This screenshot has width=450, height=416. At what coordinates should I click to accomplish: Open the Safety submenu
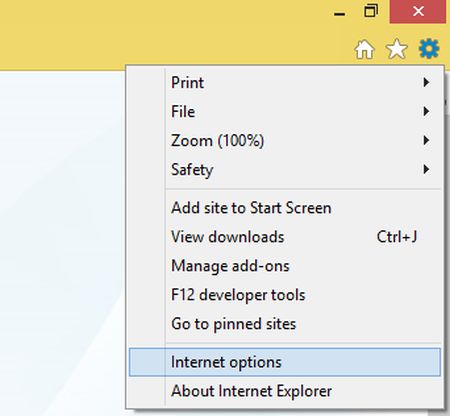coord(285,169)
